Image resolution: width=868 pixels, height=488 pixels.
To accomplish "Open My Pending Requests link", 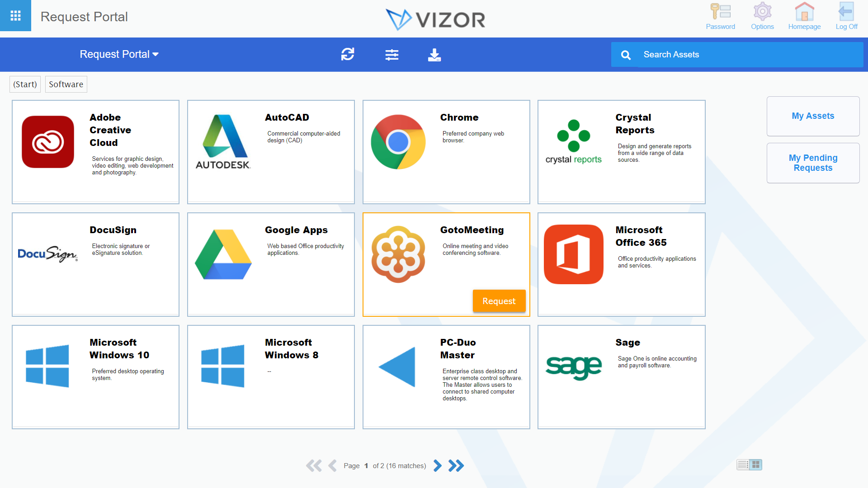I will click(x=812, y=163).
